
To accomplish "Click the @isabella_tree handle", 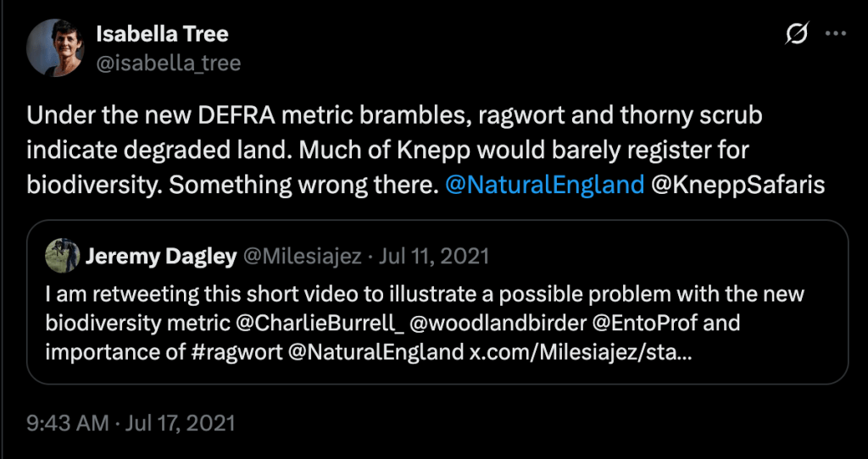I will [168, 63].
